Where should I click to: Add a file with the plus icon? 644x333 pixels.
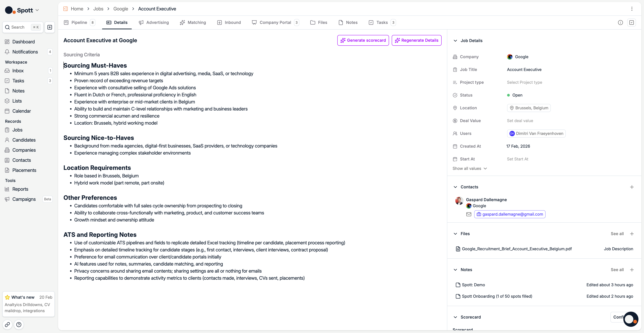click(x=632, y=234)
